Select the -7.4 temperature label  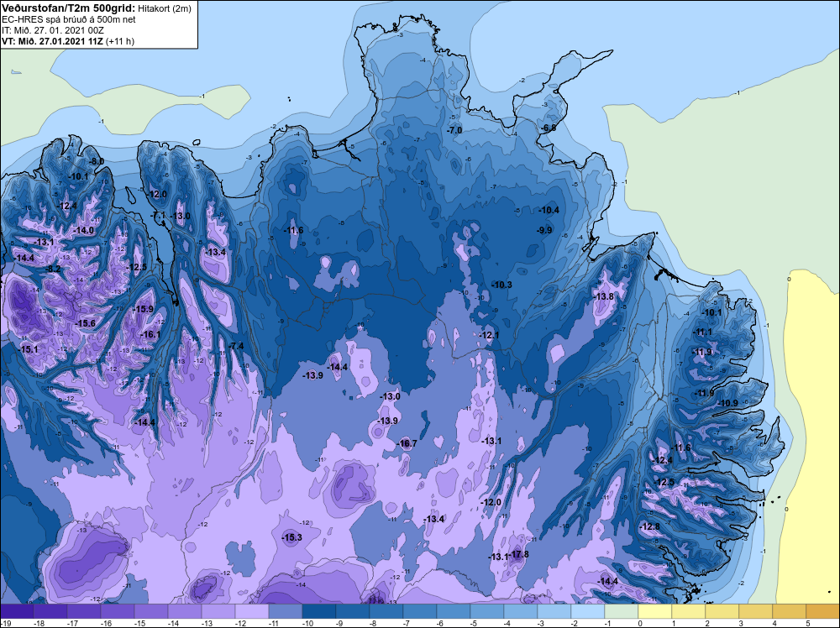[236, 347]
